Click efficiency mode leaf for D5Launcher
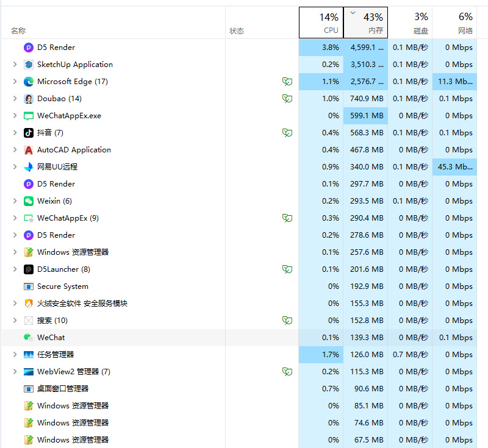 (x=287, y=269)
